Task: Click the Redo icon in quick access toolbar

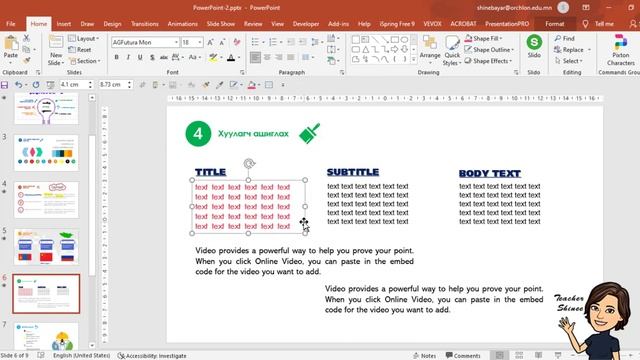Action: tap(36, 85)
